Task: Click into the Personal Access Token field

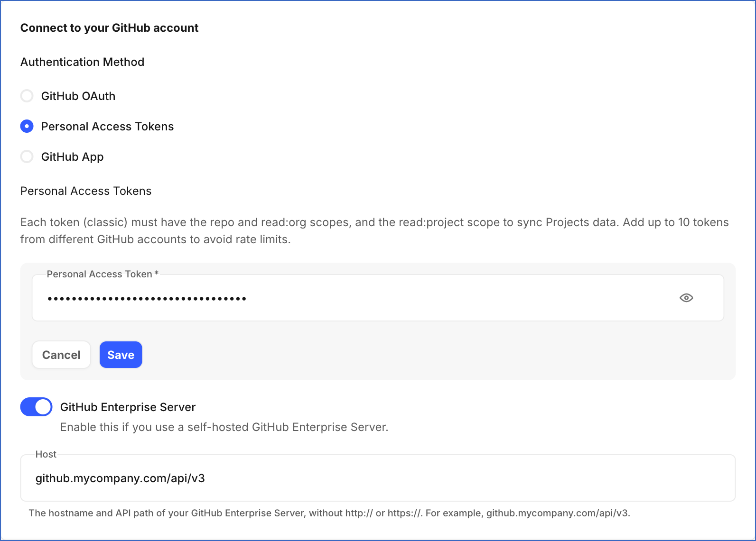Action: tap(378, 298)
